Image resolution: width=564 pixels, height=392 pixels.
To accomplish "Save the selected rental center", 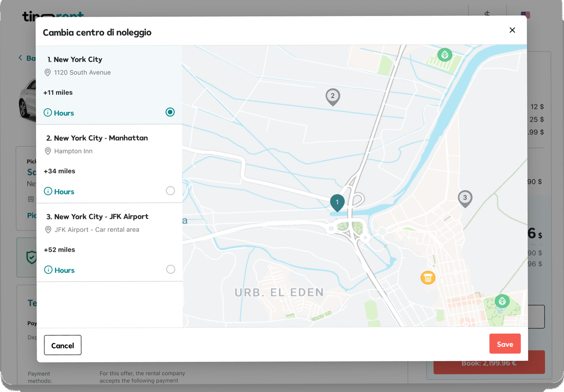I will [x=505, y=344].
